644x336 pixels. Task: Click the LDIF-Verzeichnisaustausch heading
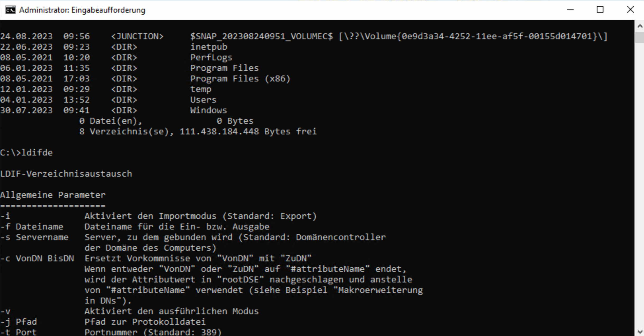(66, 174)
